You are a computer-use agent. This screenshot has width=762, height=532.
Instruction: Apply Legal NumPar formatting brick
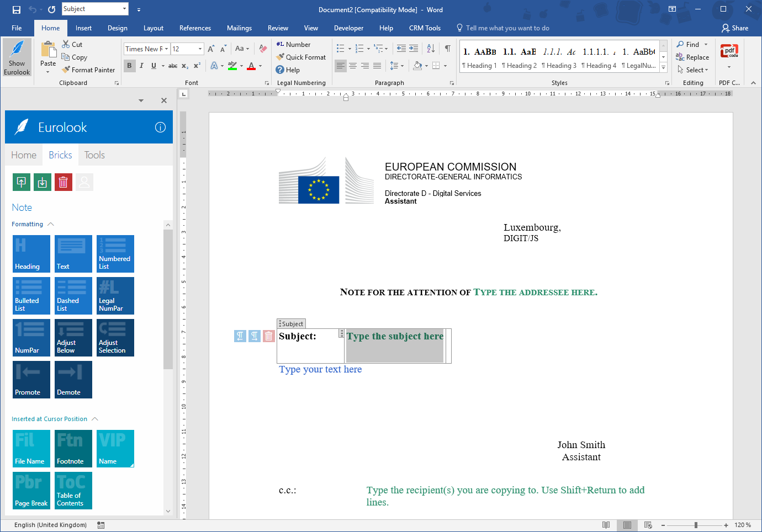[x=115, y=296]
